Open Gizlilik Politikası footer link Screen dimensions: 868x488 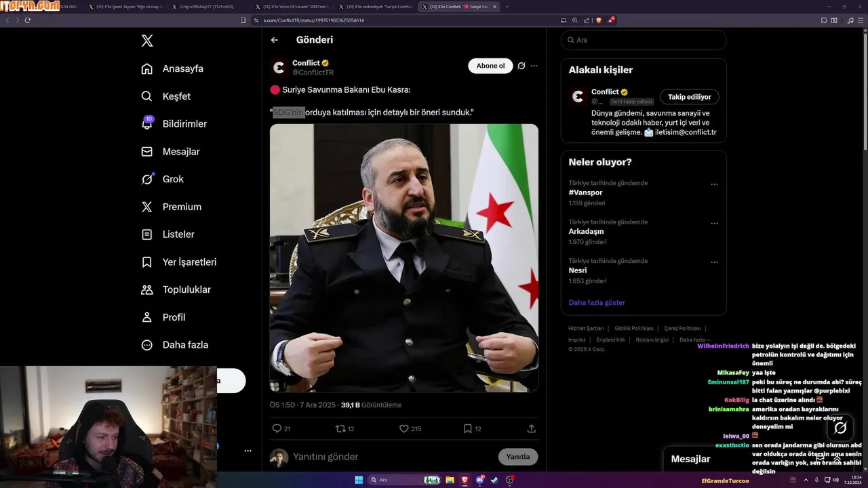point(634,329)
